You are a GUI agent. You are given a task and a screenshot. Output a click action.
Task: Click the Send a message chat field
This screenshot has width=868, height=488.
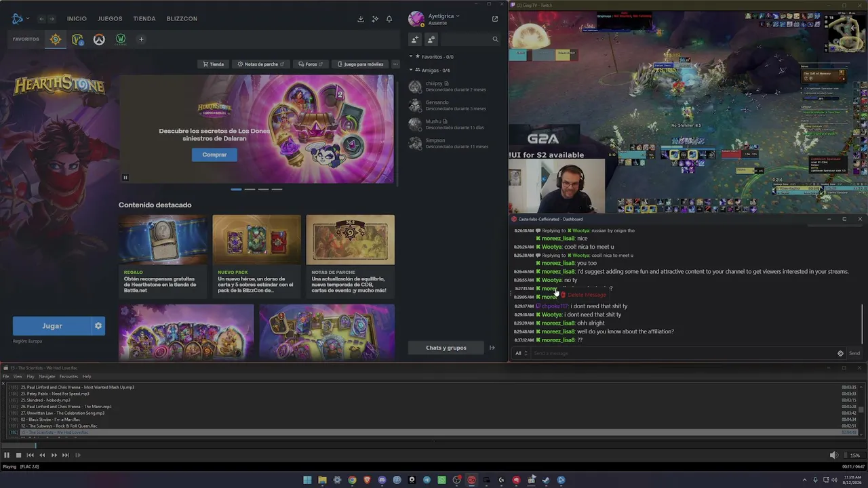682,353
